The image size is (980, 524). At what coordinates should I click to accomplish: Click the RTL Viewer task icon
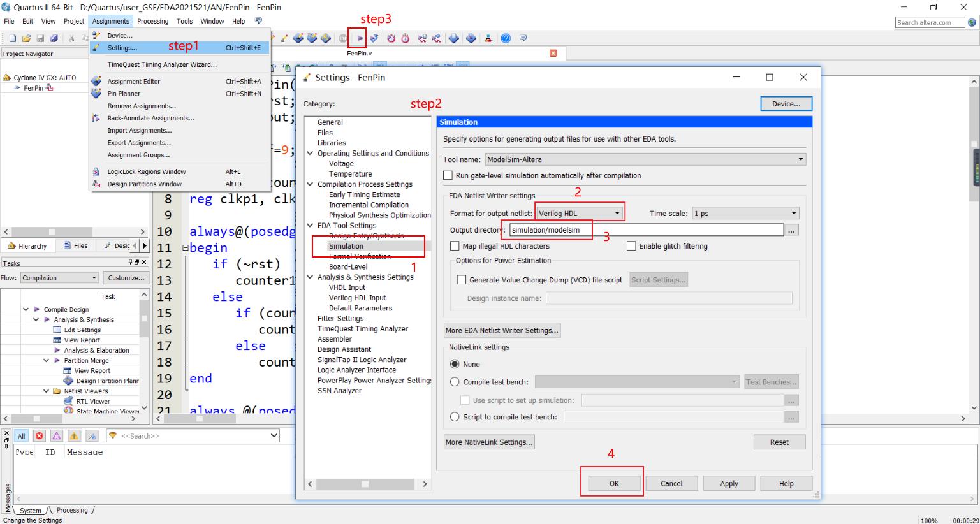pyautogui.click(x=68, y=401)
